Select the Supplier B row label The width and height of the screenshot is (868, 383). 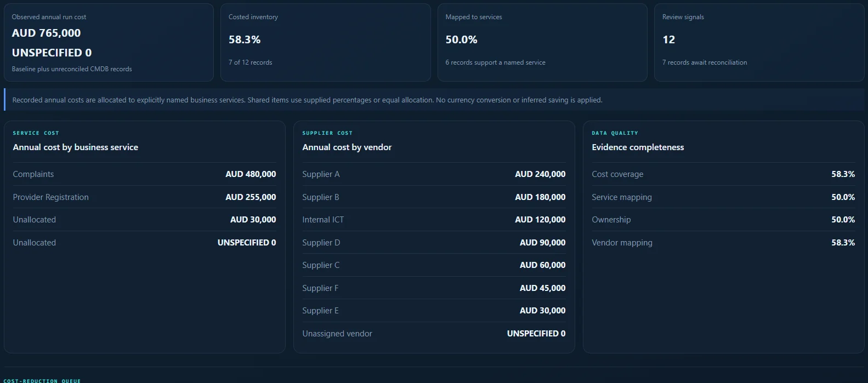321,197
